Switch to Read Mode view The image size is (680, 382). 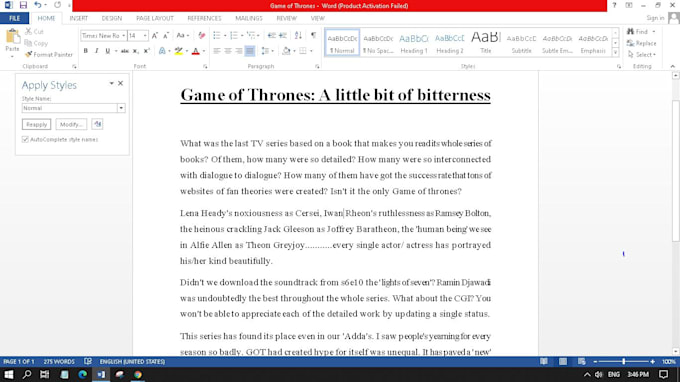543,362
